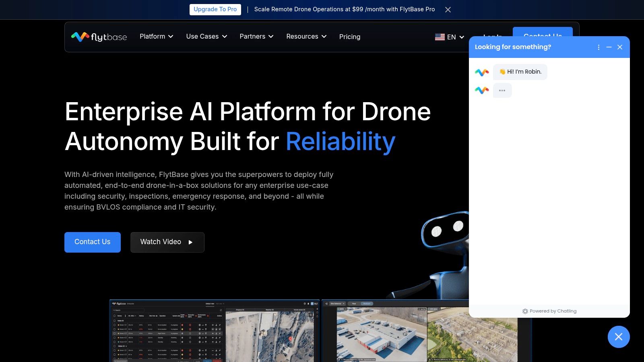The width and height of the screenshot is (644, 362).
Task: Play the Watch Video button
Action: point(167,242)
